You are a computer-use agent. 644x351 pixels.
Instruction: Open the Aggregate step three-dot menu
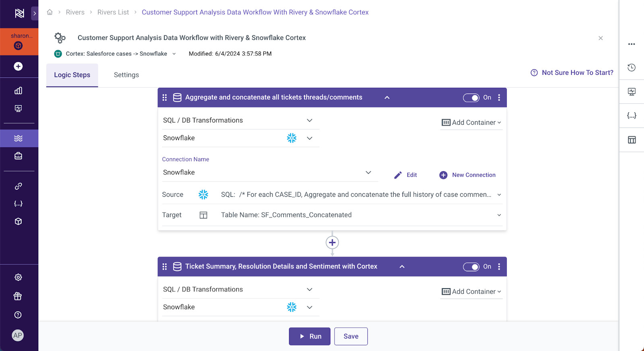pyautogui.click(x=499, y=97)
